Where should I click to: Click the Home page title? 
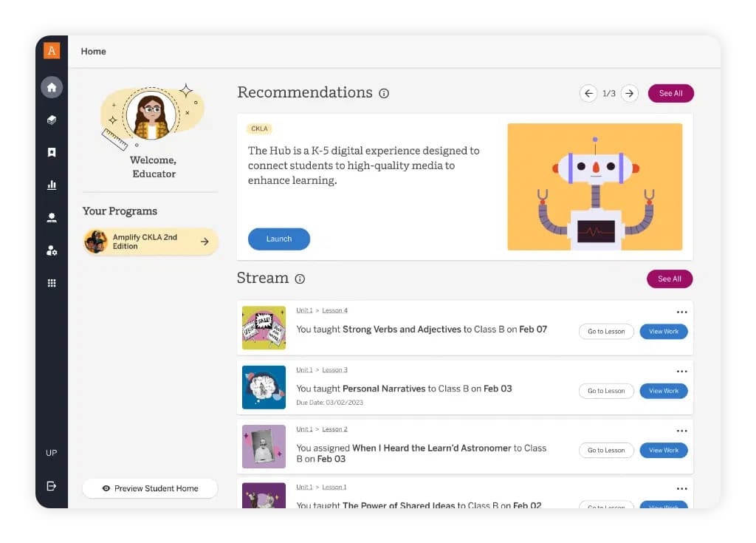[94, 51]
